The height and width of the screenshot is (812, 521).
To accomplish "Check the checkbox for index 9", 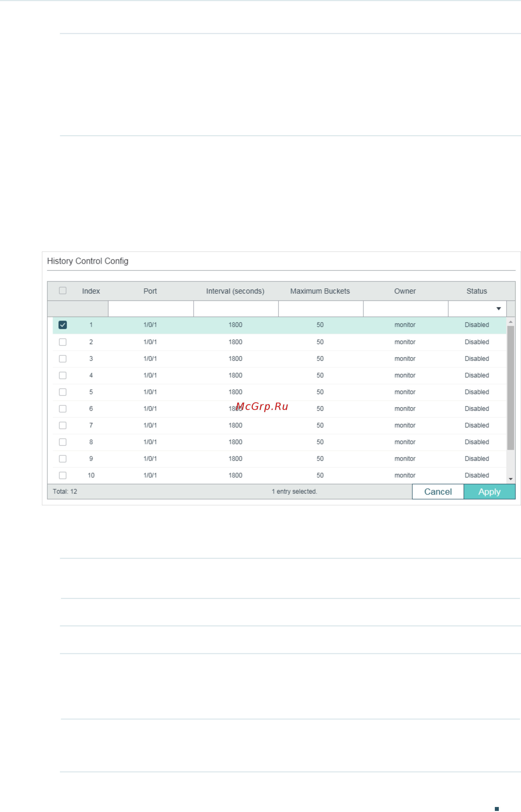I will (x=63, y=459).
